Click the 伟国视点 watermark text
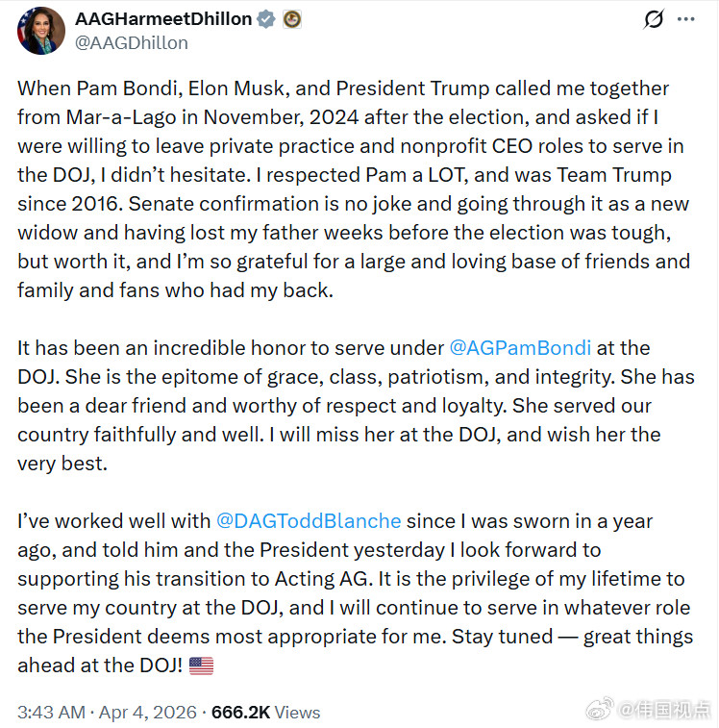The image size is (719, 728). [664, 711]
